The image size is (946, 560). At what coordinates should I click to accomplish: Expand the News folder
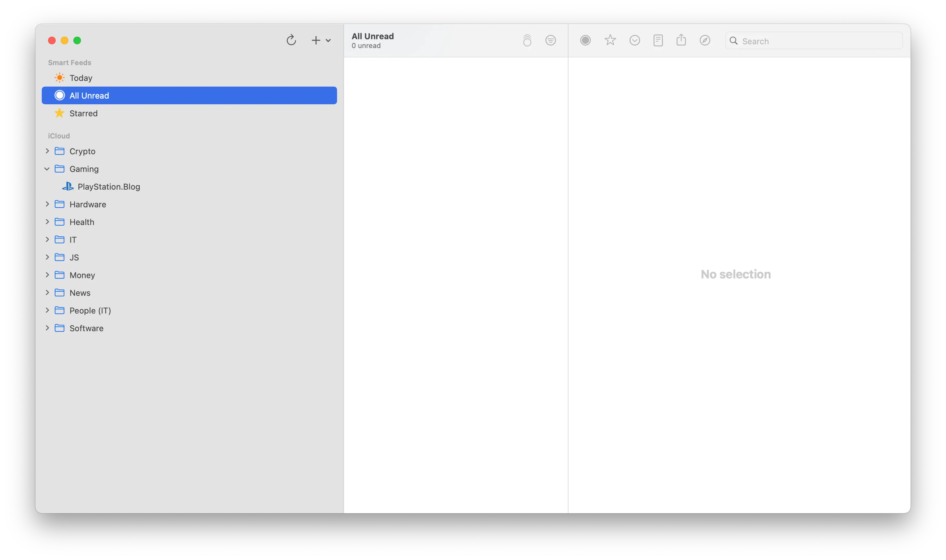(47, 292)
